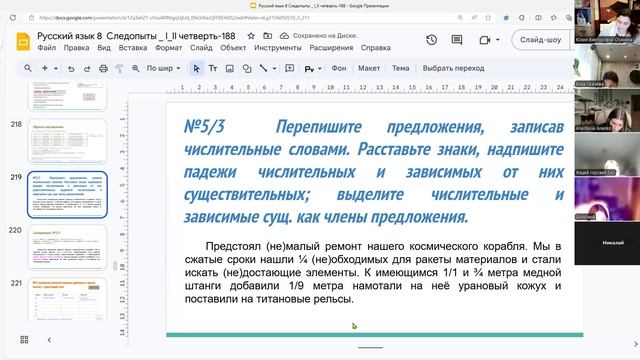Screen dimensions: 640x360
Task: Open the Правка menu
Action: coord(76,48)
